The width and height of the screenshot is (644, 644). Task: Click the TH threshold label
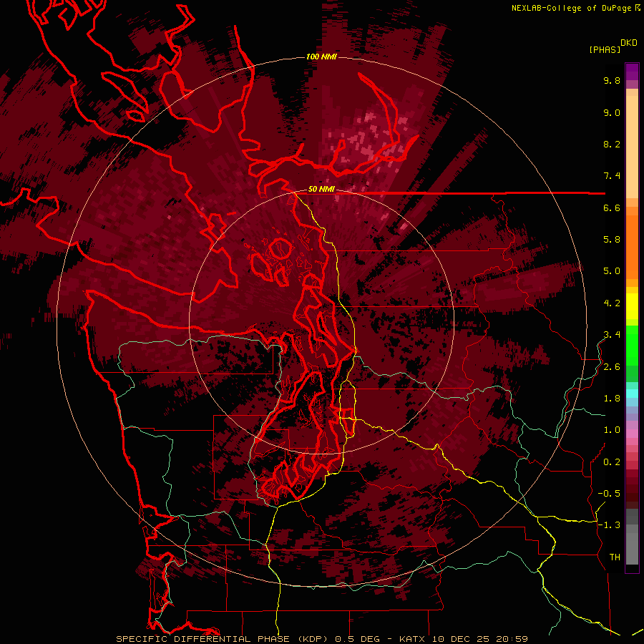[x=615, y=557]
